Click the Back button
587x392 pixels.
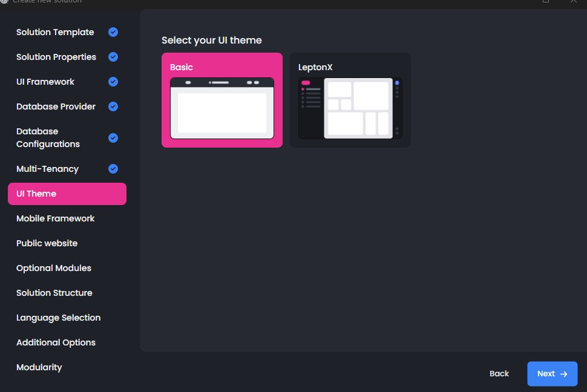tap(499, 374)
